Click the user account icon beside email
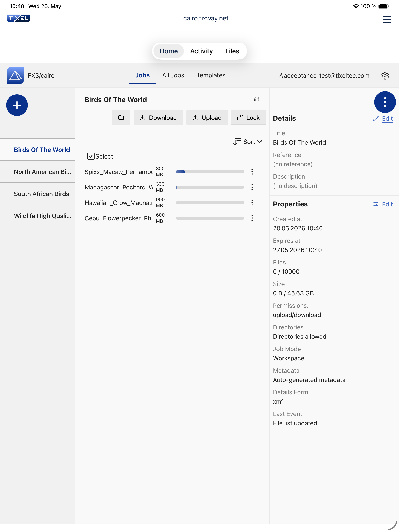399x532 pixels. point(280,76)
